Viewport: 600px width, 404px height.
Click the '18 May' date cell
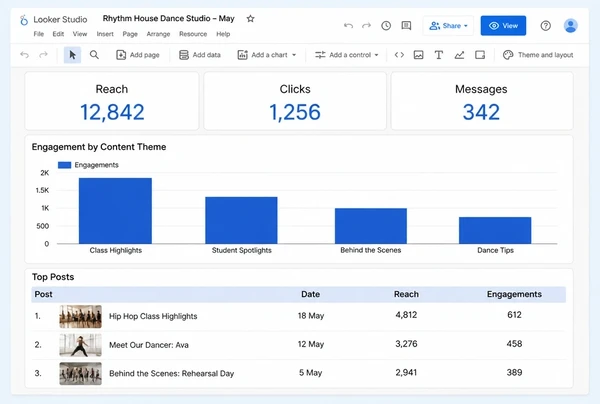(311, 316)
